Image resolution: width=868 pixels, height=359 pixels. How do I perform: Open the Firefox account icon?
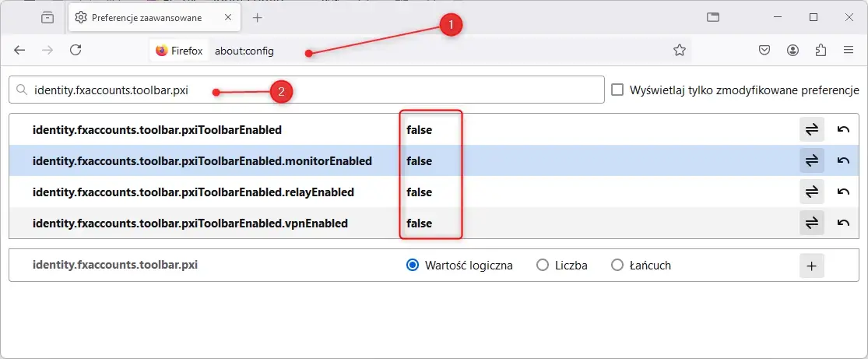pyautogui.click(x=792, y=51)
